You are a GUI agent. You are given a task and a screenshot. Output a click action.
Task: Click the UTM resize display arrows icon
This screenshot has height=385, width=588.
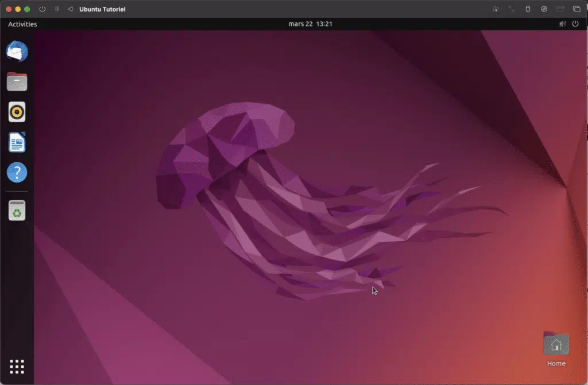(x=512, y=9)
